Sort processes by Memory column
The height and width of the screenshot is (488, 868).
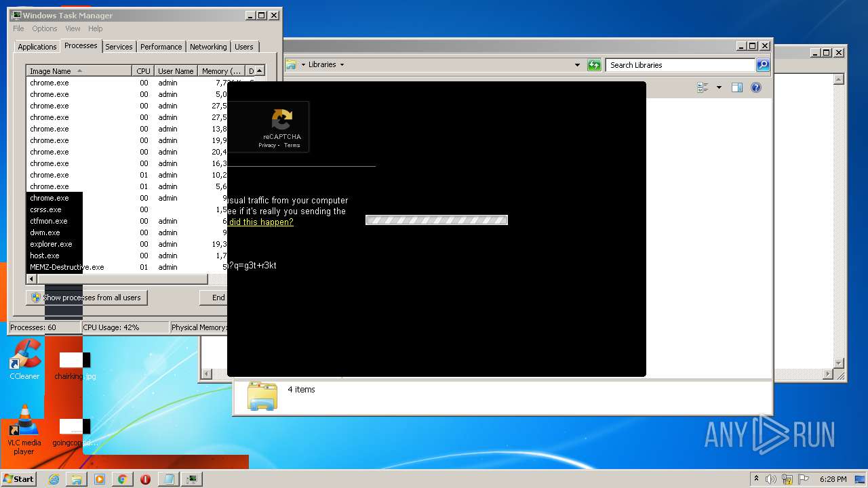[221, 71]
